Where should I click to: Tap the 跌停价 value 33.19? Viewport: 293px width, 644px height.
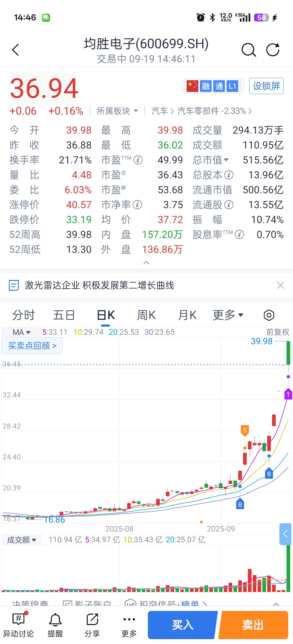click(x=79, y=220)
